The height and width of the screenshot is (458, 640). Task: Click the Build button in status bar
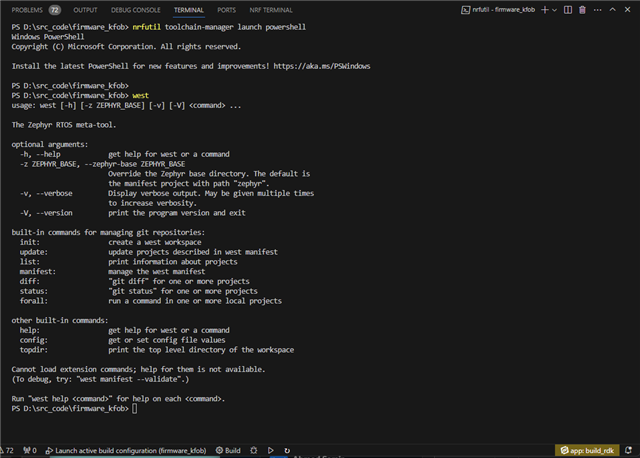[x=228, y=451]
